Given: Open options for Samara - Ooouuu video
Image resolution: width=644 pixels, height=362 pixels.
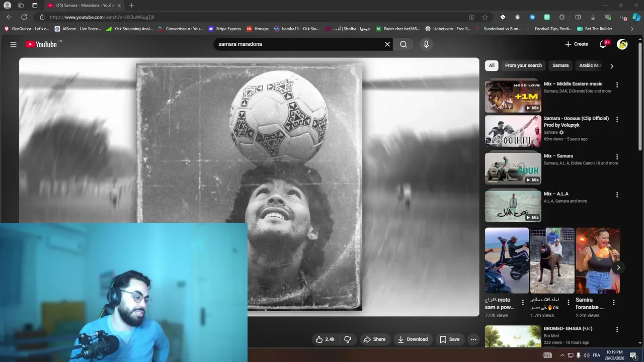Looking at the screenshot, I should (617, 120).
